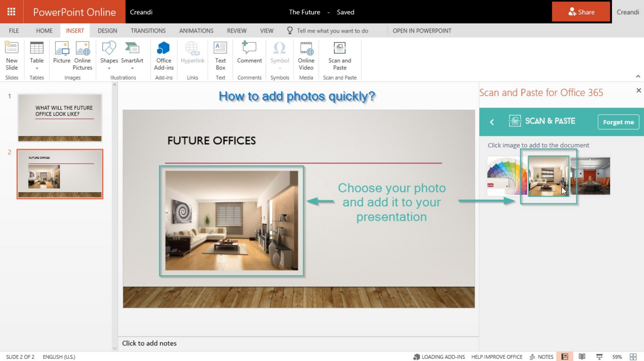Open the Transitions tab

[148, 31]
